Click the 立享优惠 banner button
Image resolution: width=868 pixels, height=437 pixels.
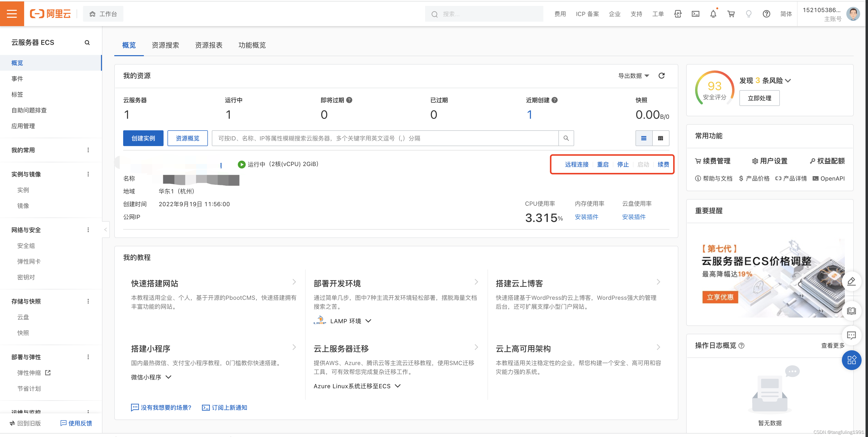pos(720,297)
